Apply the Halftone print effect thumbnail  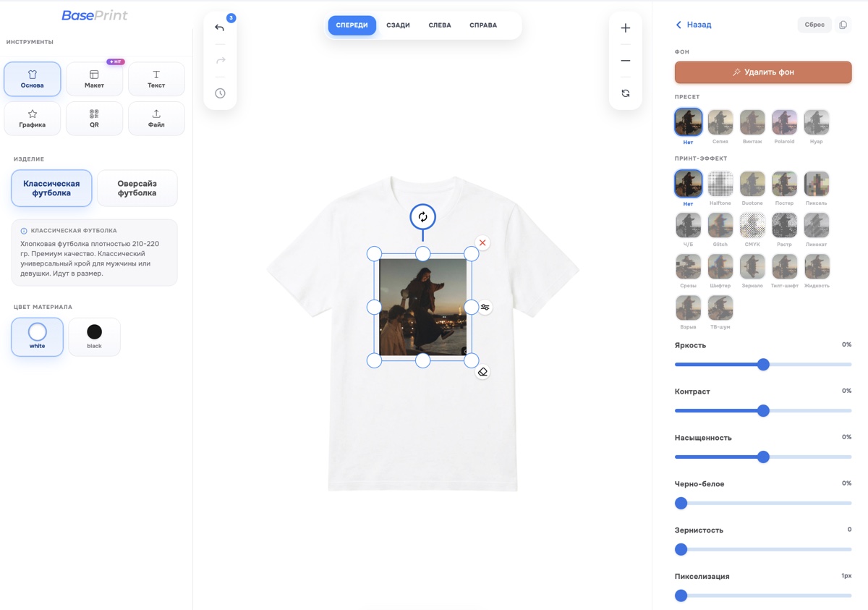[x=720, y=184]
